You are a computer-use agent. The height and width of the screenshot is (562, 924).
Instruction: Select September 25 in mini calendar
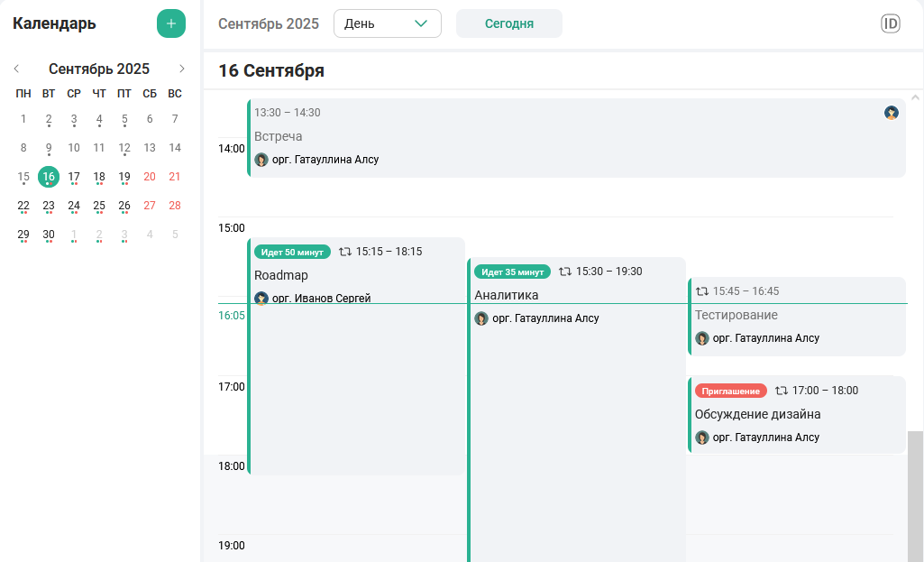click(x=99, y=206)
